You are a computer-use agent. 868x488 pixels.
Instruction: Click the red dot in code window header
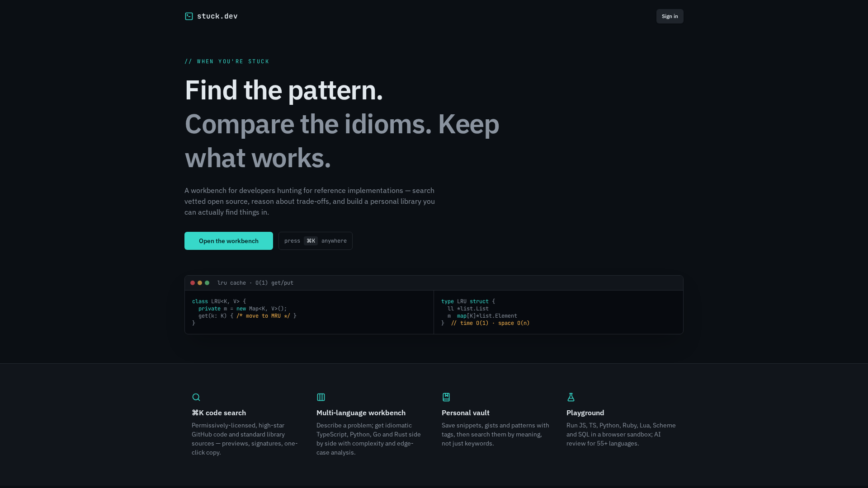coord(193,283)
